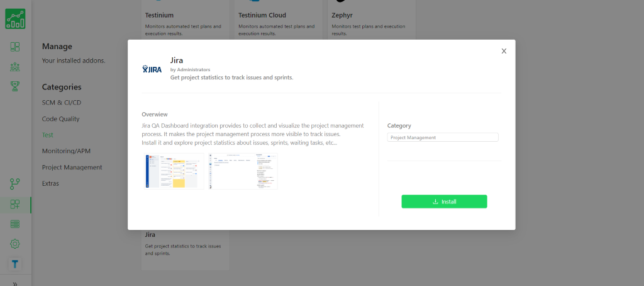Open the settings gear icon in sidebar
Screen dimensions: 644x286
coord(15,244)
